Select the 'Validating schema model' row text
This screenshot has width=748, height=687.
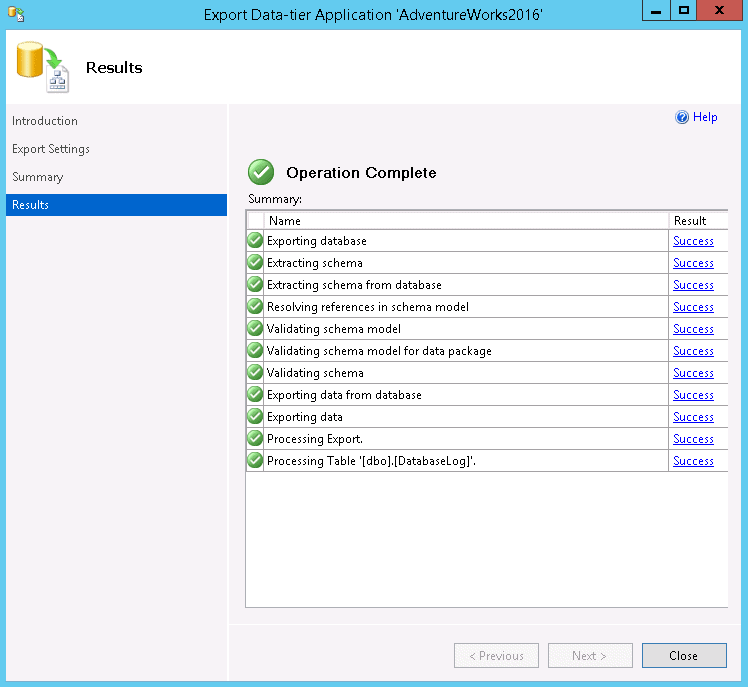click(334, 329)
